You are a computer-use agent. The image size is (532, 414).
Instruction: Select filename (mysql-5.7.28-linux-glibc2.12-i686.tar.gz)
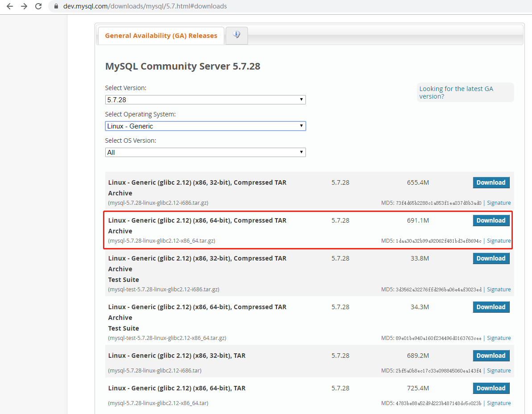pos(158,203)
